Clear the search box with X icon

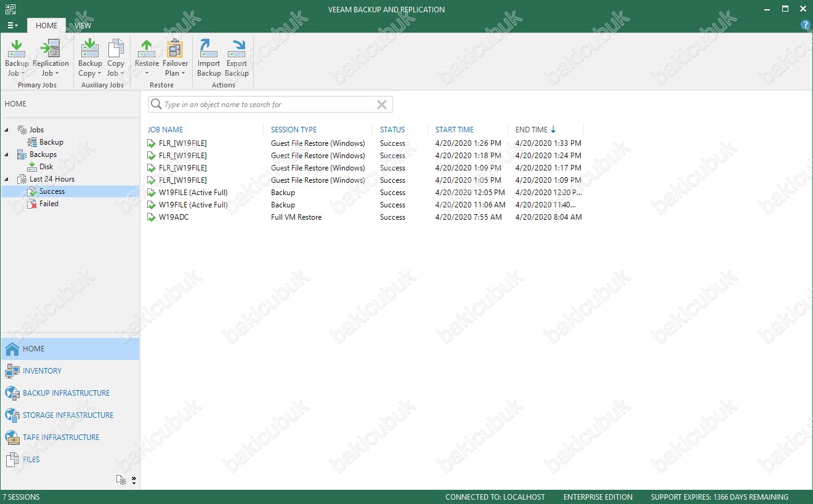[382, 105]
